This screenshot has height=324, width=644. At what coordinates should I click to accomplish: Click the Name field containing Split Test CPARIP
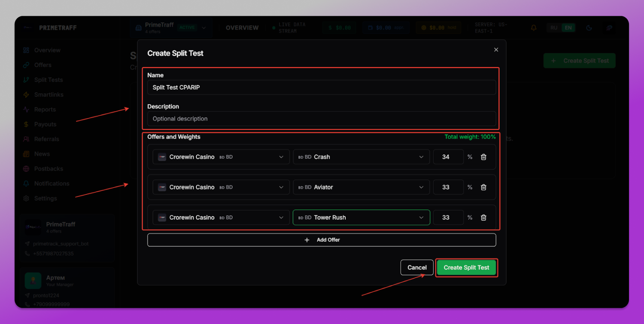322,88
